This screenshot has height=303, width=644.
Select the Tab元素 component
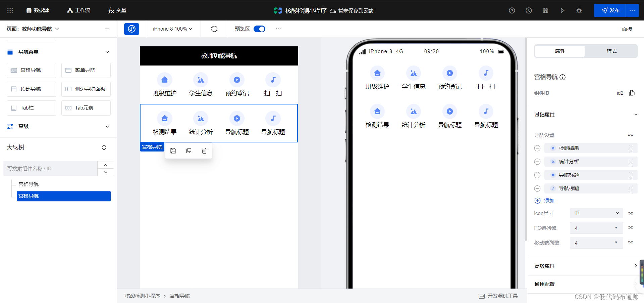(x=86, y=108)
